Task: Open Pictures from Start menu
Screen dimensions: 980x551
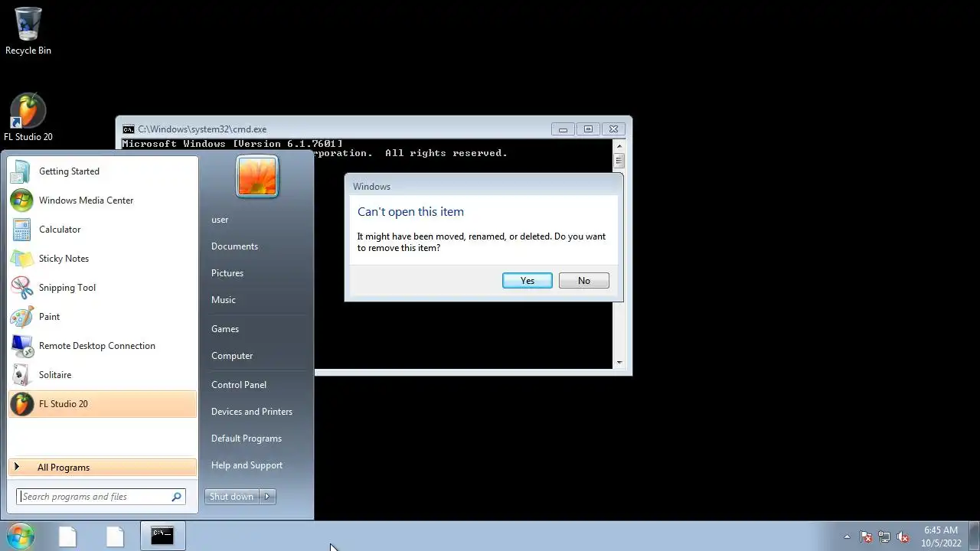Action: [x=227, y=273]
